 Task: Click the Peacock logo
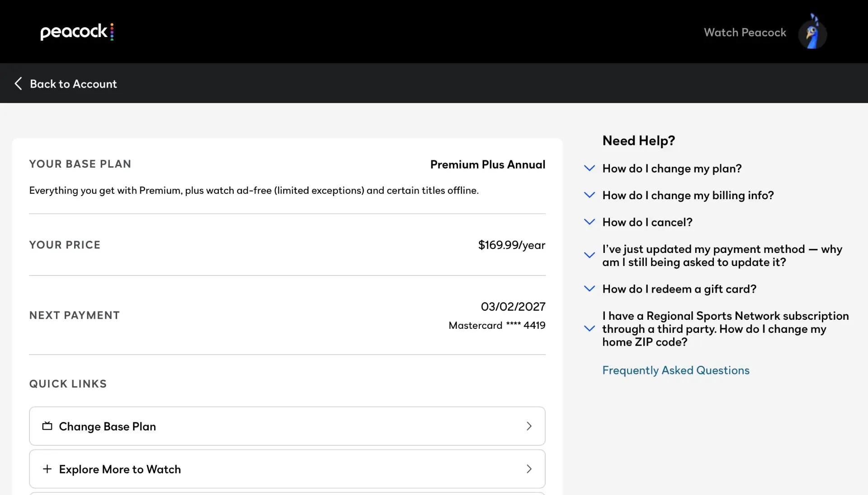[x=77, y=32]
